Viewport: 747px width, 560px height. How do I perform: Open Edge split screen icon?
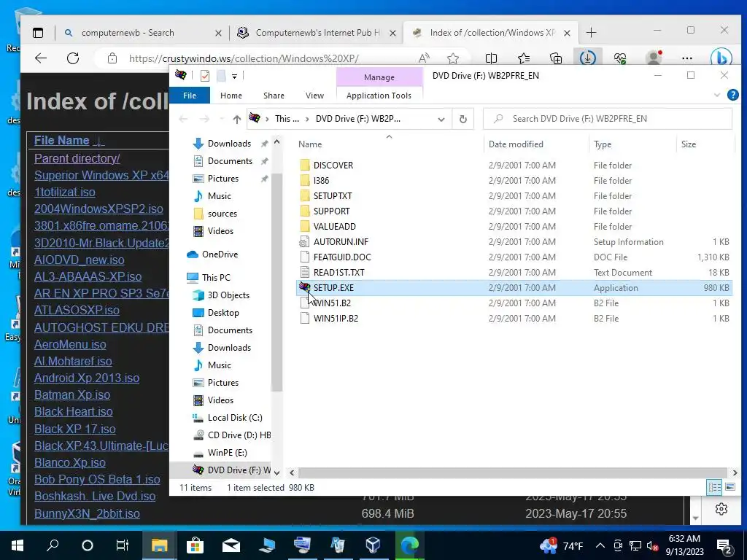491,58
